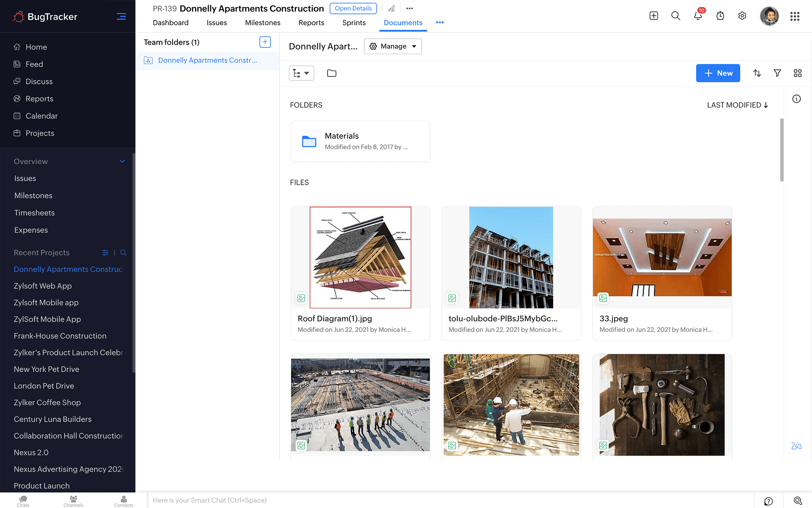Open the filter funnel icon
Screen dimensions: 812x508
coord(777,73)
